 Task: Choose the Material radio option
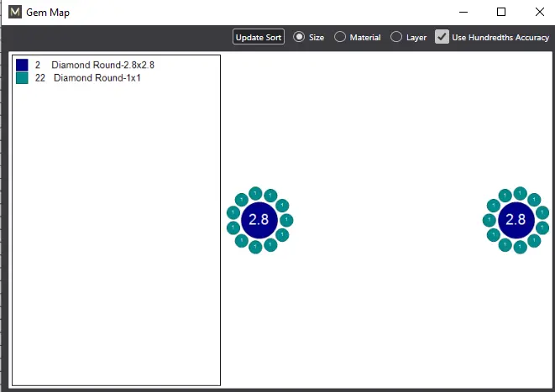(x=340, y=38)
